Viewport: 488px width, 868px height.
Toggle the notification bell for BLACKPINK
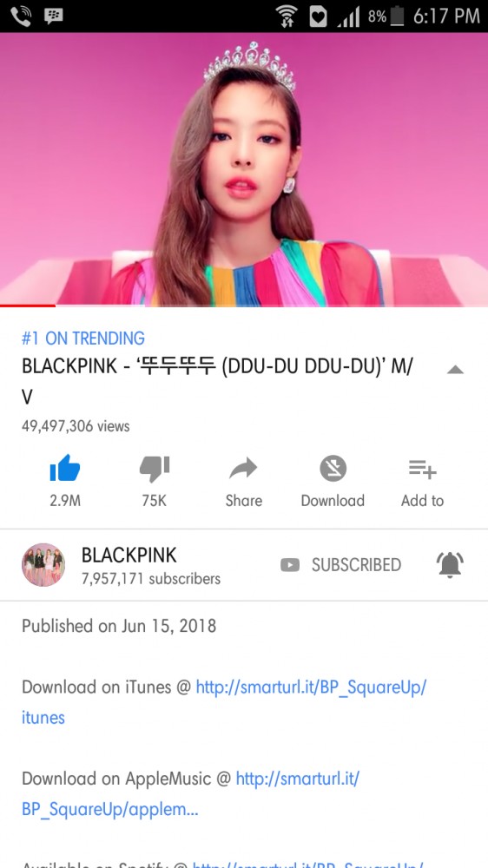tap(450, 565)
